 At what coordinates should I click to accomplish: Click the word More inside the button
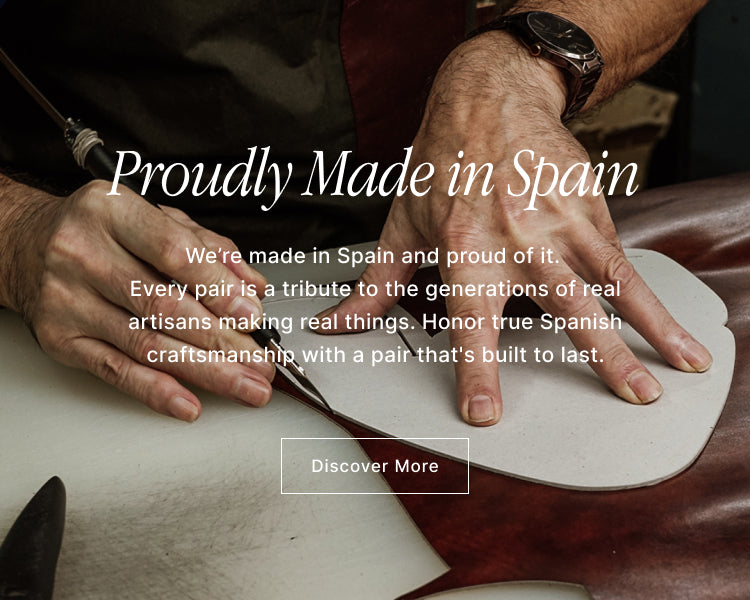(417, 466)
